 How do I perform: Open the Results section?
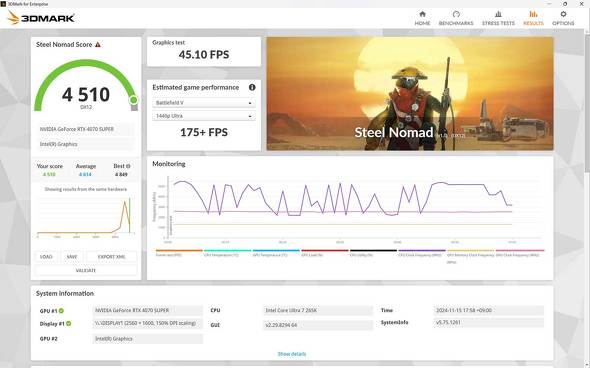[533, 18]
